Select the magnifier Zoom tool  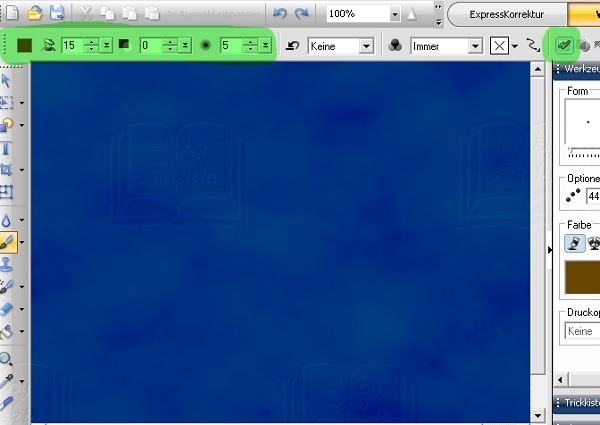[x=6, y=359]
